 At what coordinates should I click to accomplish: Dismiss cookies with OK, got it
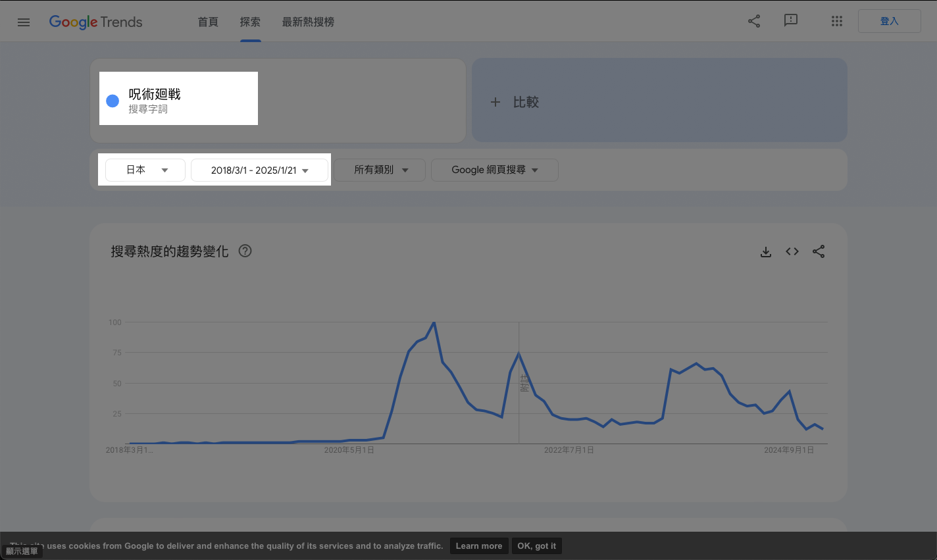tap(536, 546)
